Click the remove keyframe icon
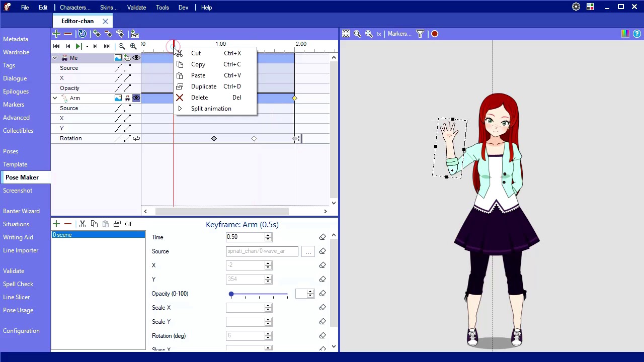Screen dimensions: 644x362 click(x=108, y=34)
